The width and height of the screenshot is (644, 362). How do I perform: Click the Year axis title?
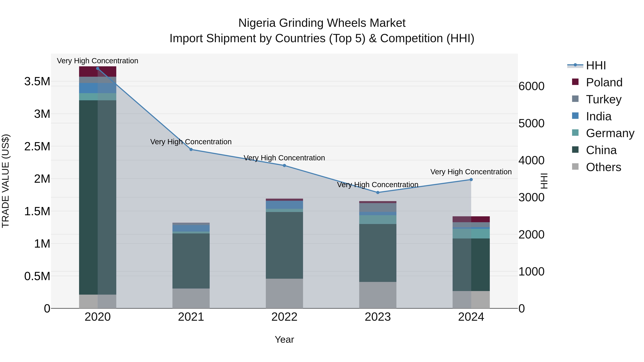pos(284,339)
